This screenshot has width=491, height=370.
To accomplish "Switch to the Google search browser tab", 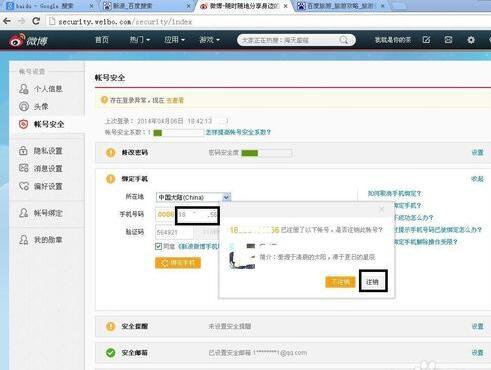I will (49, 6).
